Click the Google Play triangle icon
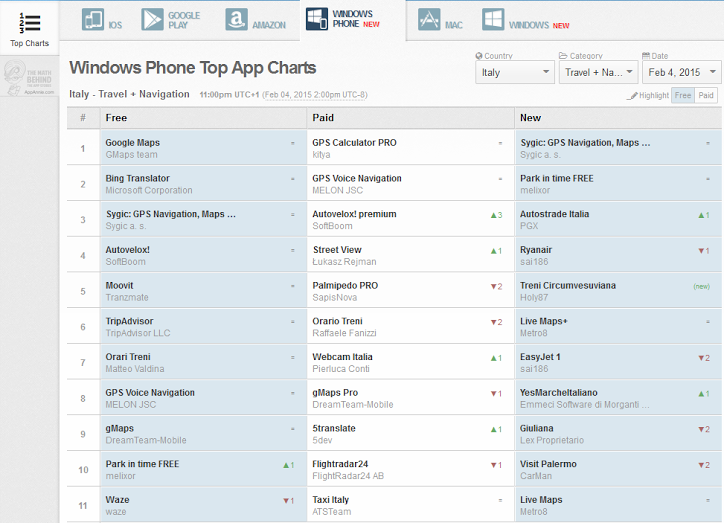This screenshot has height=523, width=724. pos(152,20)
